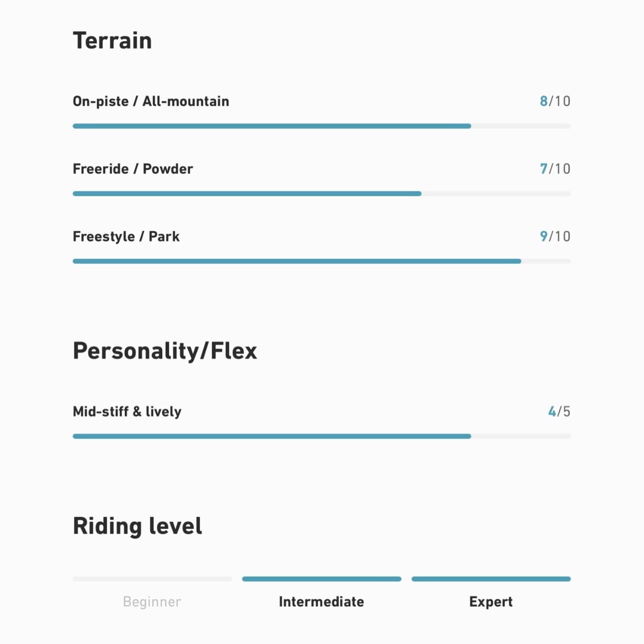This screenshot has height=644, width=644.
Task: Choose the Beginner riding level label
Action: (x=152, y=602)
